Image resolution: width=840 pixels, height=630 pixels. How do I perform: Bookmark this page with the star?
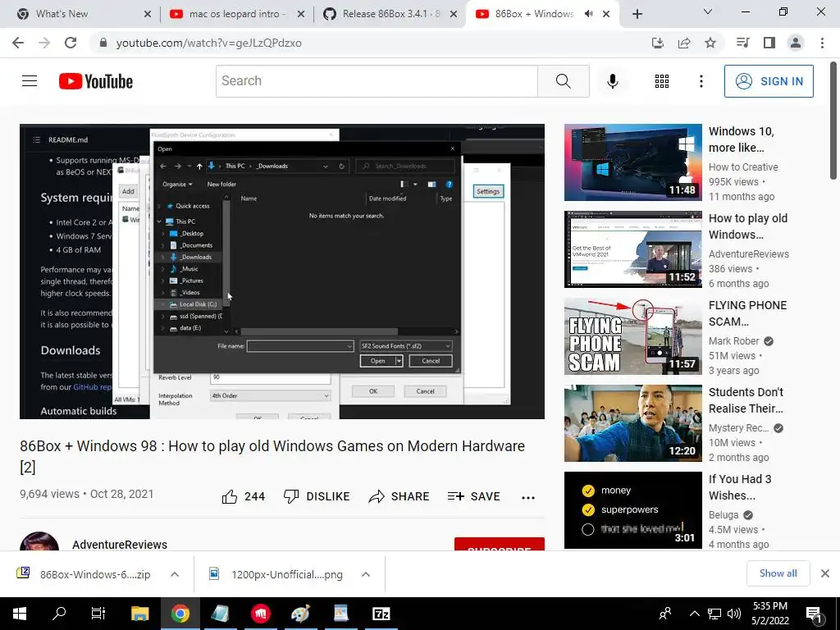click(x=710, y=43)
